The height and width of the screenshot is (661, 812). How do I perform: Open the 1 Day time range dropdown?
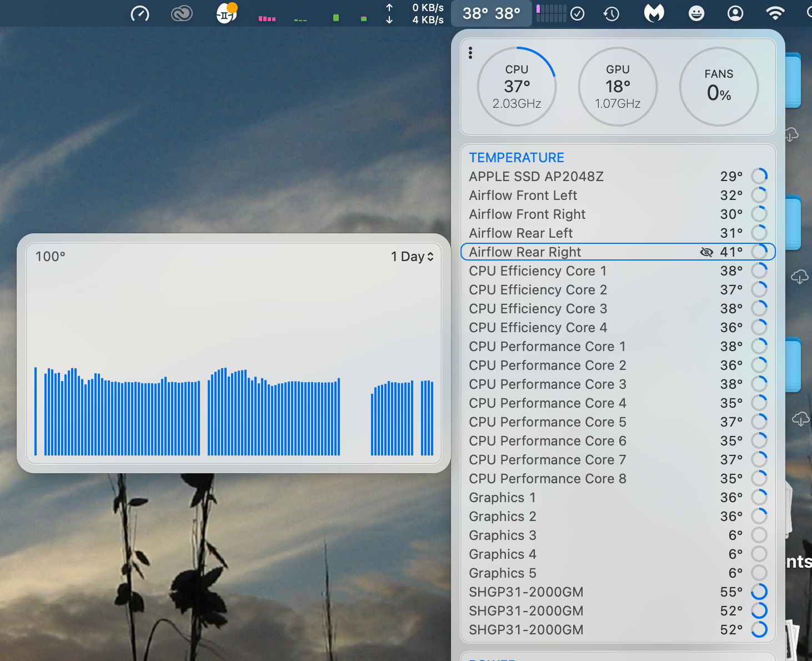pyautogui.click(x=412, y=257)
